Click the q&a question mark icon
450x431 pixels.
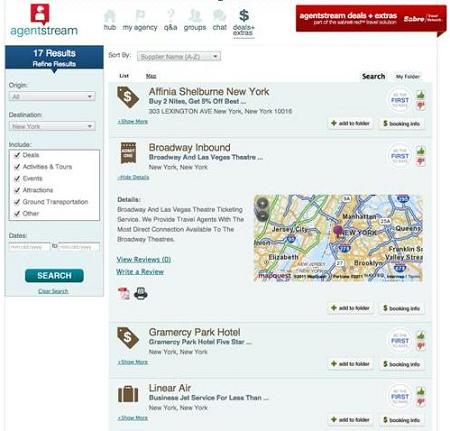[x=171, y=16]
